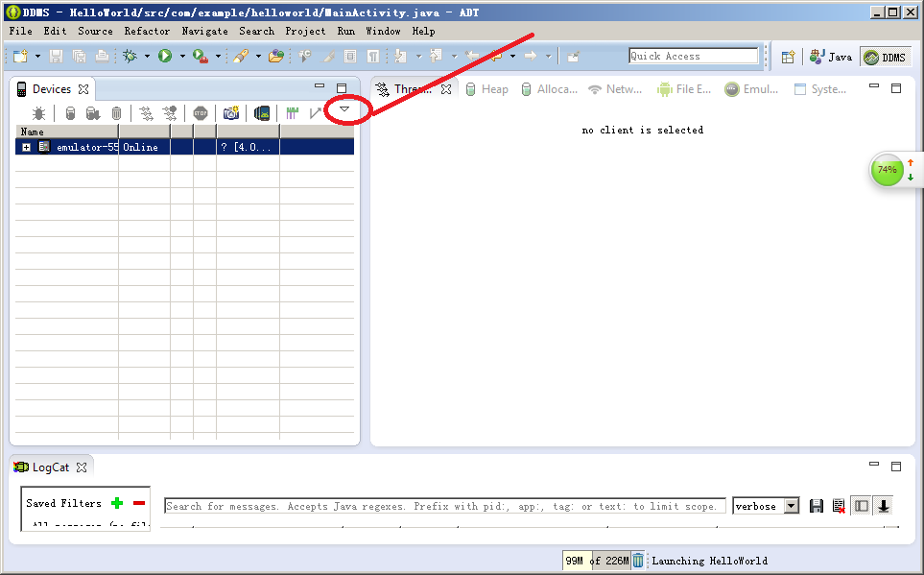Switch to the Heap tab

point(486,89)
